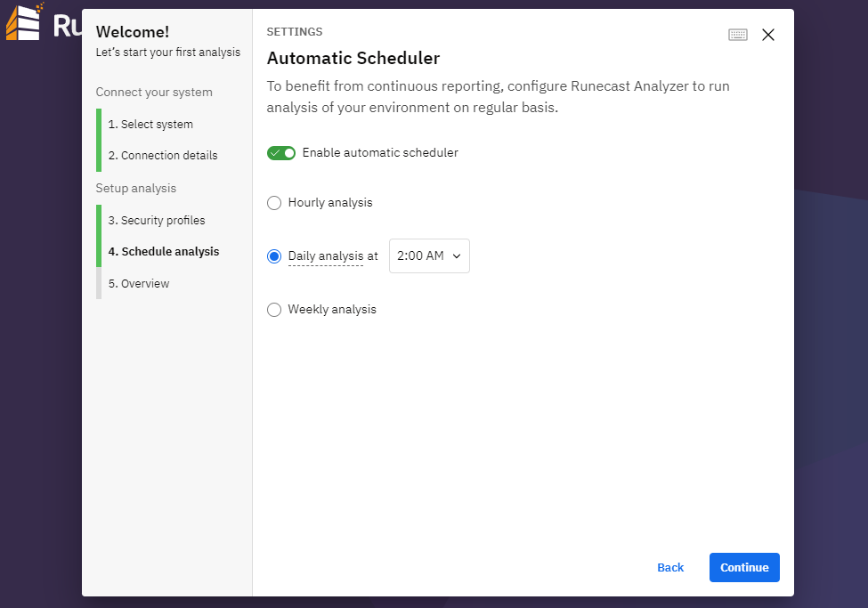Open the keyboard shortcuts icon
Image resolution: width=868 pixels, height=608 pixels.
pyautogui.click(x=737, y=35)
